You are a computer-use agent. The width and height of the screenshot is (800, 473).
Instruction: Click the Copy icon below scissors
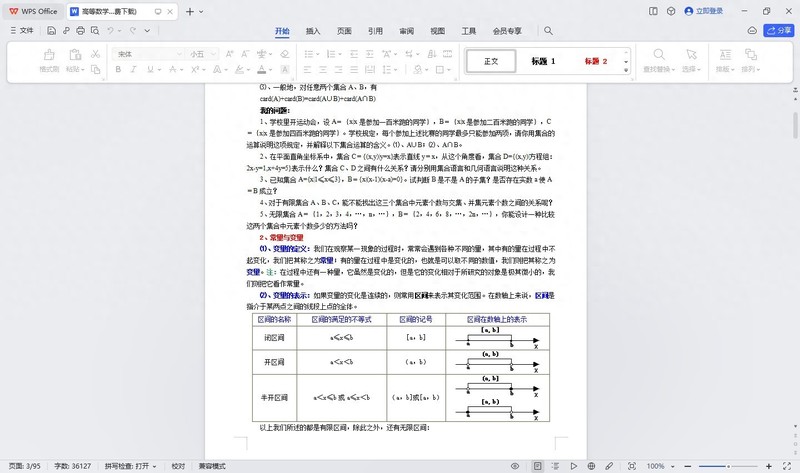coord(95,69)
